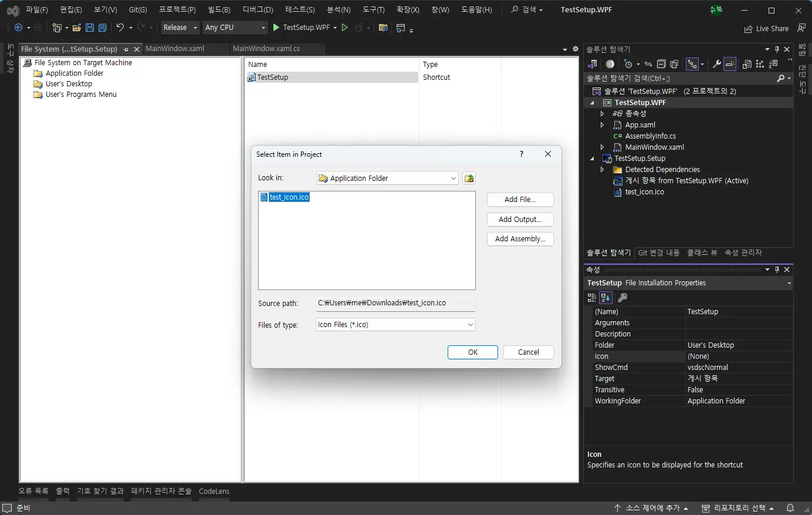Click the navigate backward arrow icon
812x515 pixels.
pyautogui.click(x=19, y=28)
